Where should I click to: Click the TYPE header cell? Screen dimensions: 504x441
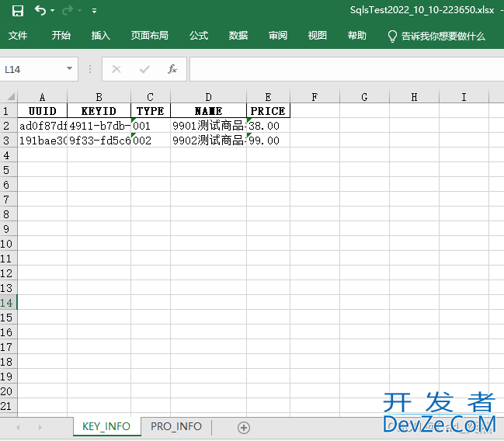[151, 111]
